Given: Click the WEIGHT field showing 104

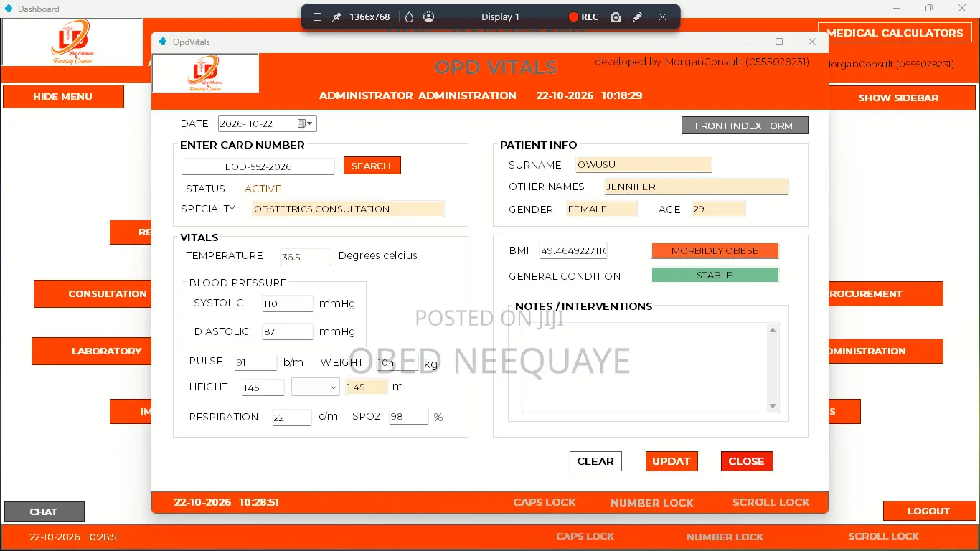Looking at the screenshot, I should [x=397, y=362].
